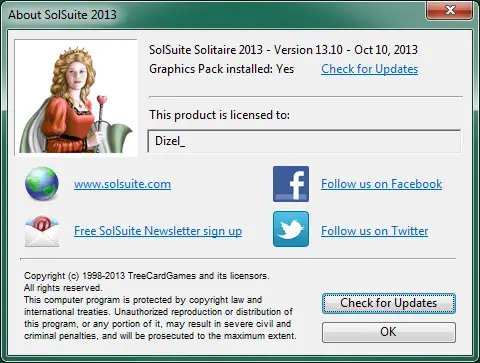Click the Twitter bird icon
Screen dimensions: 480x363
coord(291,229)
